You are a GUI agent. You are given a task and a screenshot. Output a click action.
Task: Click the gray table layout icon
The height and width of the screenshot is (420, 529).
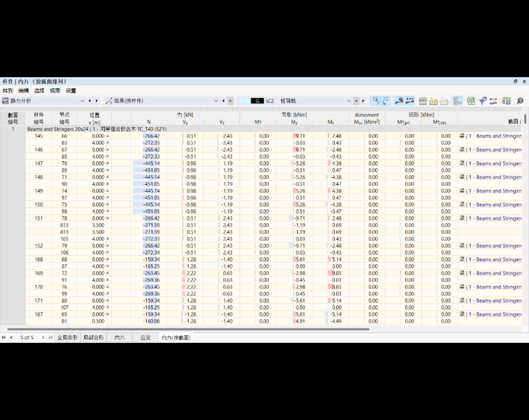click(423, 101)
